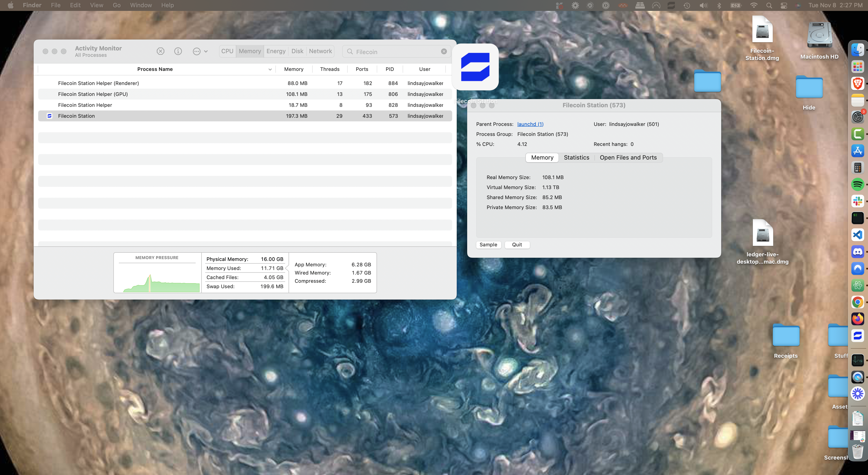Viewport: 868px width, 475px height.
Task: Open the ellipsis actions dropdown in toolbar
Action: [200, 51]
